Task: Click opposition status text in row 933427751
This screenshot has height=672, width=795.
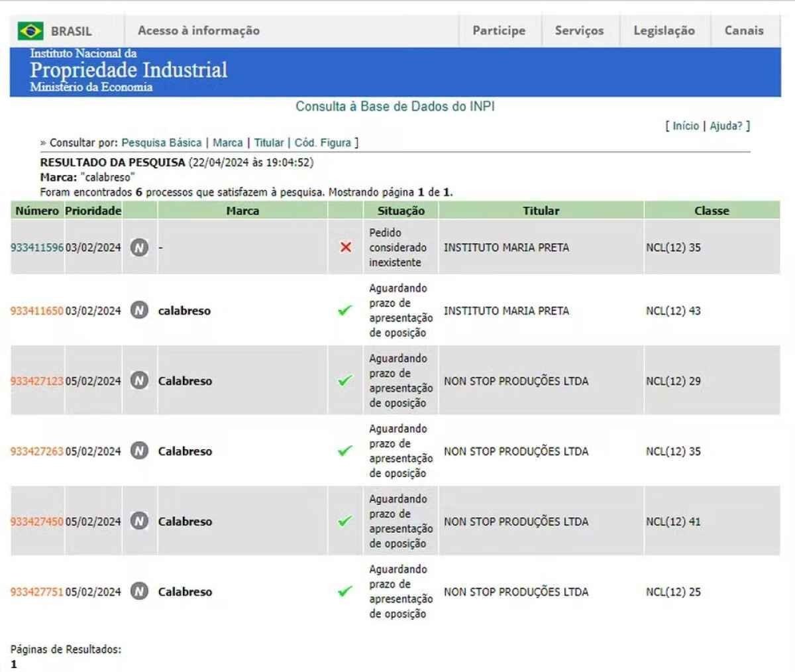Action: point(401,591)
